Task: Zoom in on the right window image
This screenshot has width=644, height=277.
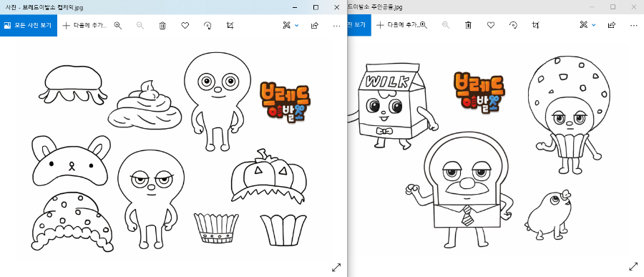Action: click(424, 25)
